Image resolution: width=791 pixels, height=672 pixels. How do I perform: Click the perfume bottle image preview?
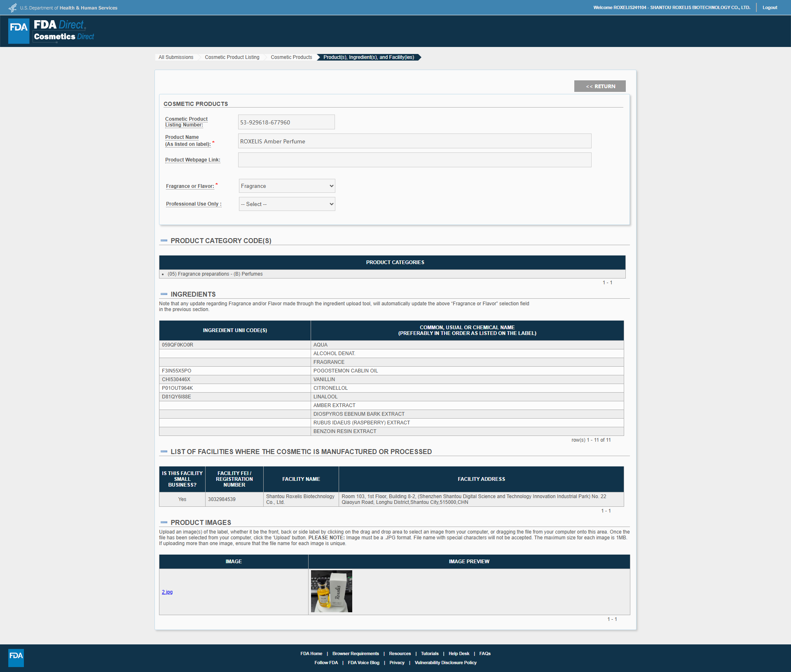(x=332, y=591)
